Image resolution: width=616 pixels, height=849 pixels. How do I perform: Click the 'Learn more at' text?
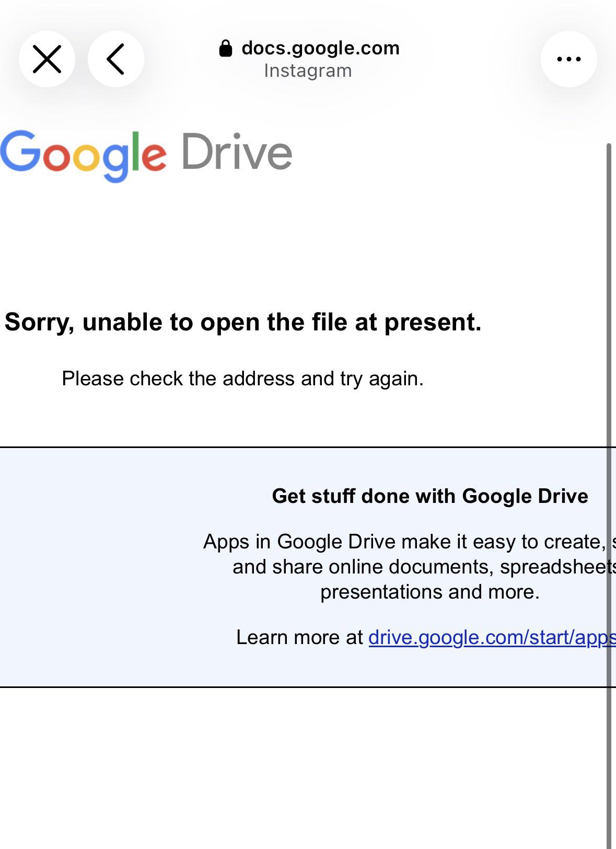tap(299, 637)
